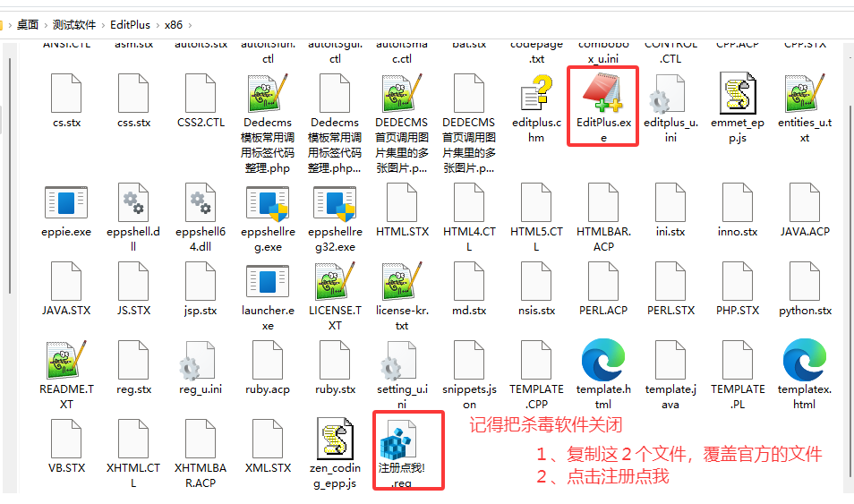Screen dimensions: 854x504
Task: Select the emmet_epp.js script file
Action: tap(738, 94)
